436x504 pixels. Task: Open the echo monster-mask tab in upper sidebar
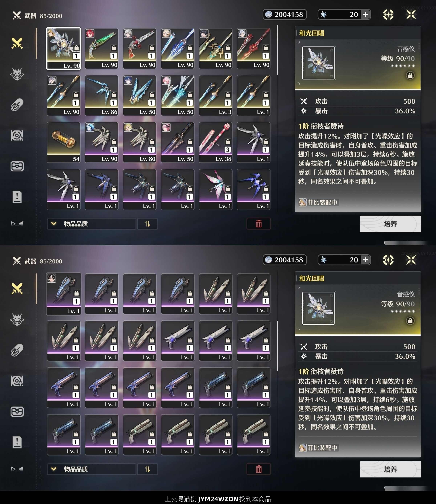pos(17,74)
